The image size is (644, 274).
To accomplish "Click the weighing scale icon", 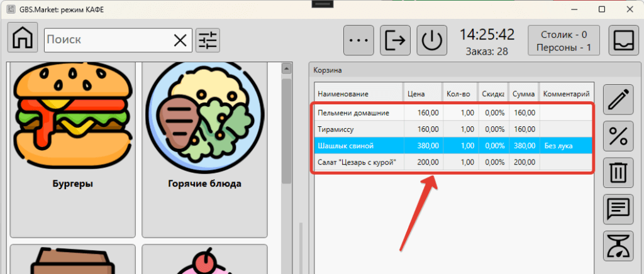I will [x=618, y=246].
